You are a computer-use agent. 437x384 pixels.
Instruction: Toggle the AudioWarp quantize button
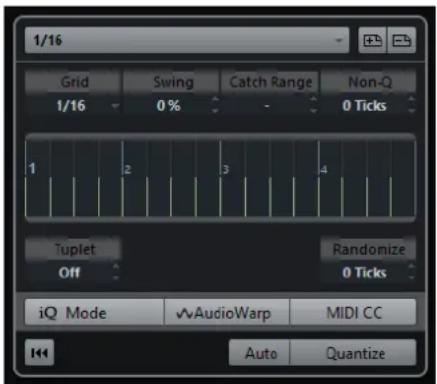click(227, 312)
